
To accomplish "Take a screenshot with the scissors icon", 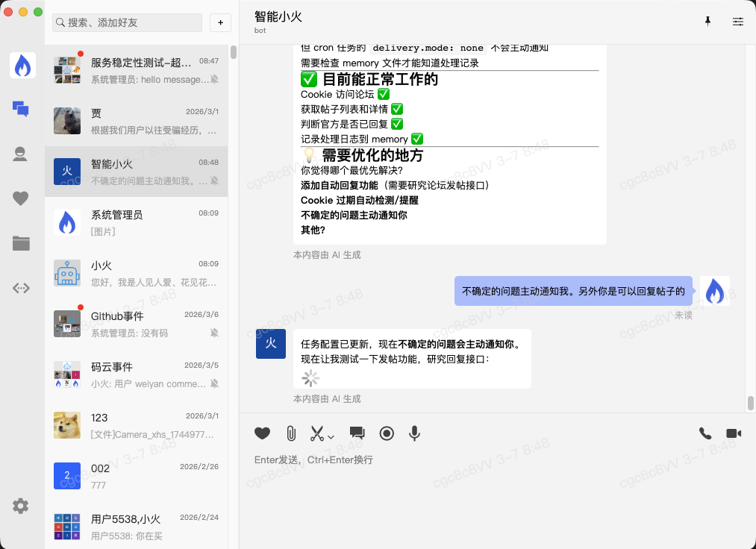I will pos(316,433).
